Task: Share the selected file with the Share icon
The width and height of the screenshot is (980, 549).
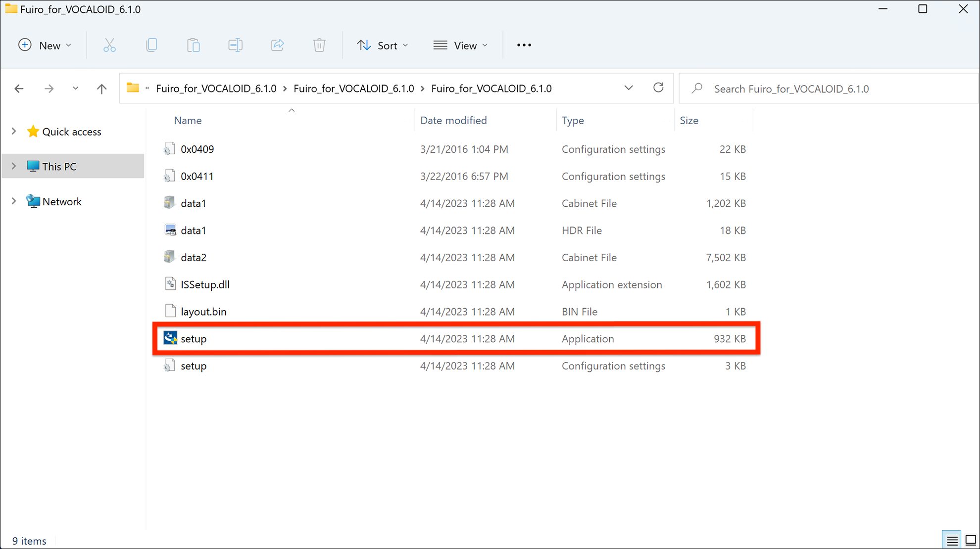Action: coord(277,45)
